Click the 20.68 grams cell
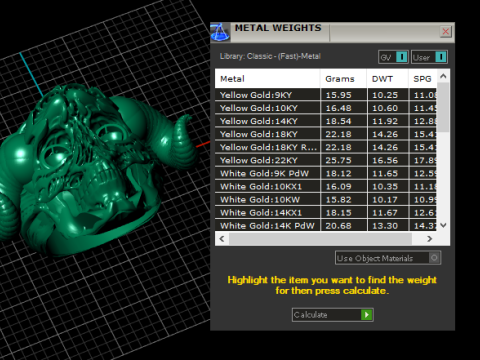This screenshot has width=480, height=360. [344, 225]
